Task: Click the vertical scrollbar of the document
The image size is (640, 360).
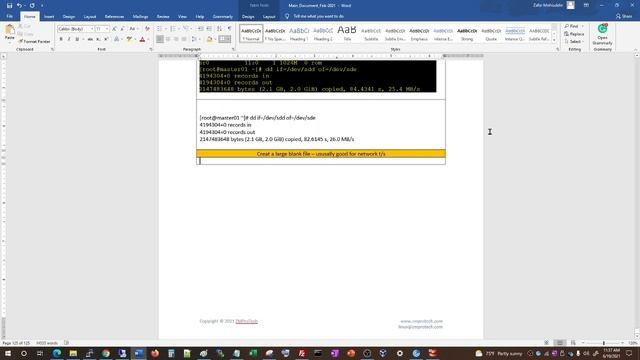Action: click(x=637, y=196)
